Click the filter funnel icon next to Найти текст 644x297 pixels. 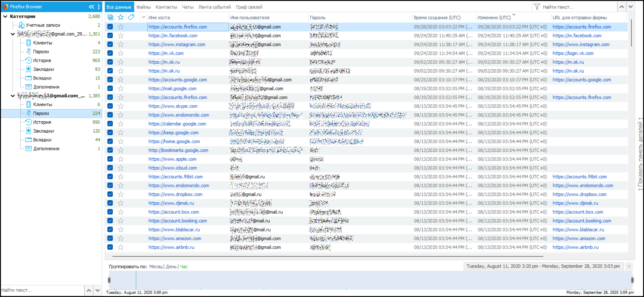click(x=537, y=7)
